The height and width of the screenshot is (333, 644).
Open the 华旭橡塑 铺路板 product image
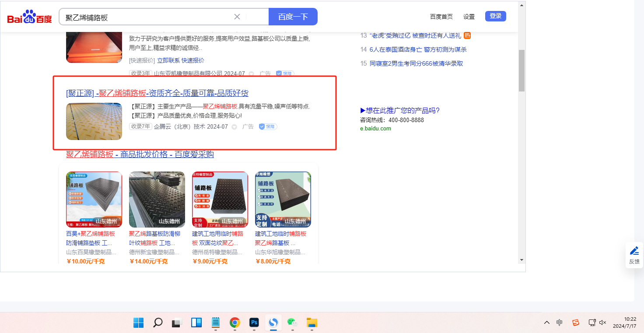coord(283,200)
